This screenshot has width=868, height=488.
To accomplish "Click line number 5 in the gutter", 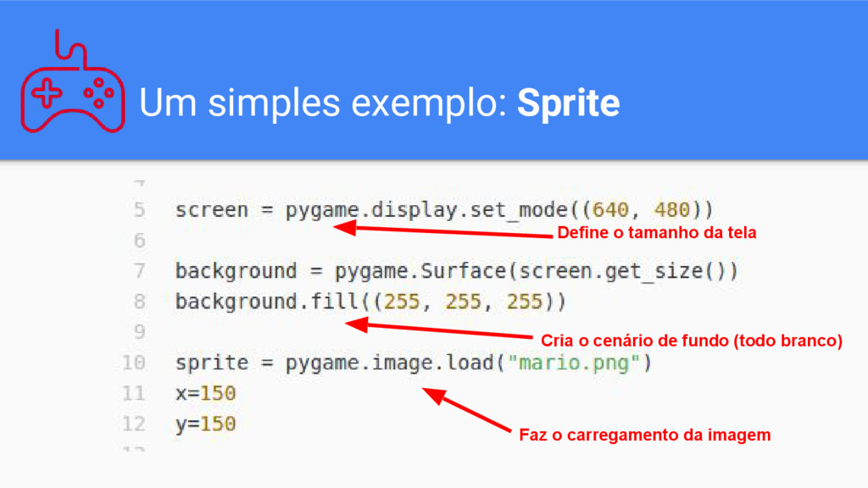I will [x=139, y=210].
